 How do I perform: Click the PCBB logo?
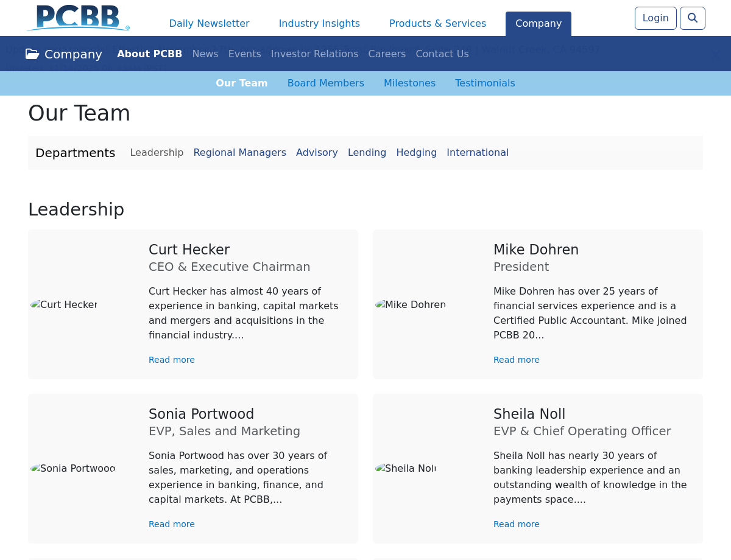point(79,18)
